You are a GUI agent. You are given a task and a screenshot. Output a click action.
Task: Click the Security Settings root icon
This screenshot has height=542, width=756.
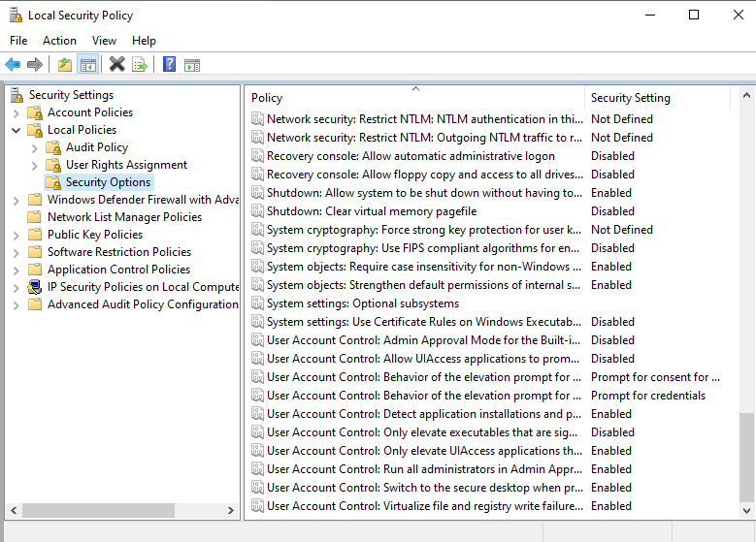[x=16, y=95]
